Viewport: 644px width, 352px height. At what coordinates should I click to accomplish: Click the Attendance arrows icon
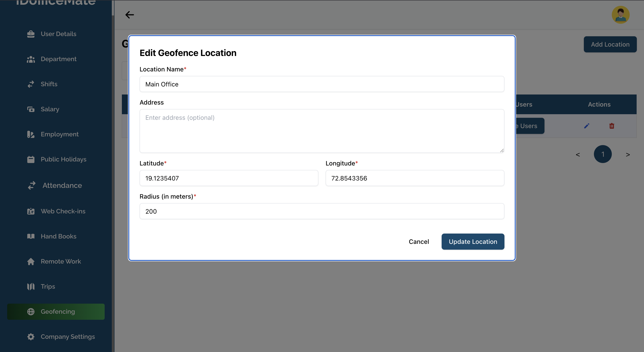(32, 185)
